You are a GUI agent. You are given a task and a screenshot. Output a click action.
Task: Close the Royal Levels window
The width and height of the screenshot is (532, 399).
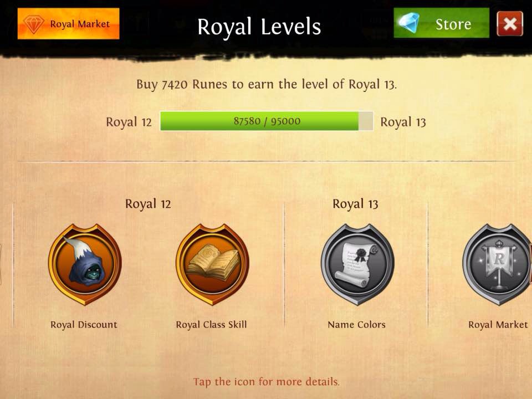click(x=510, y=23)
